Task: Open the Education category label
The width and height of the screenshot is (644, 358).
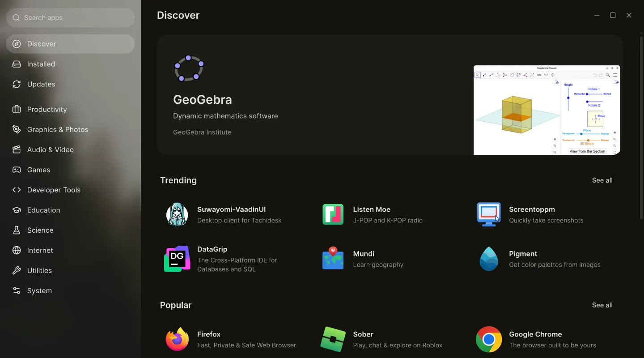Action: point(43,210)
